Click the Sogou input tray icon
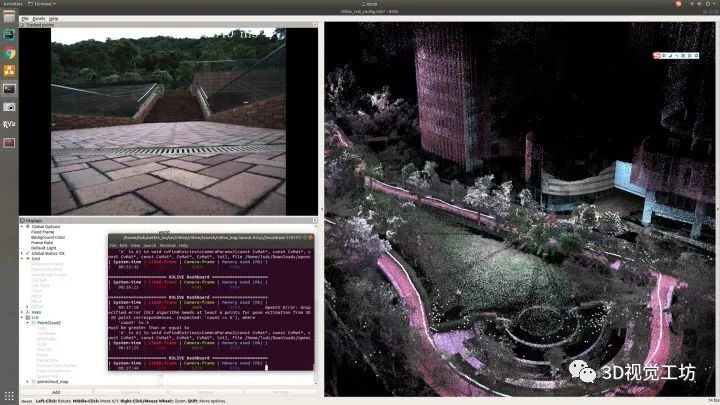This screenshot has height=405, width=720. click(x=678, y=4)
